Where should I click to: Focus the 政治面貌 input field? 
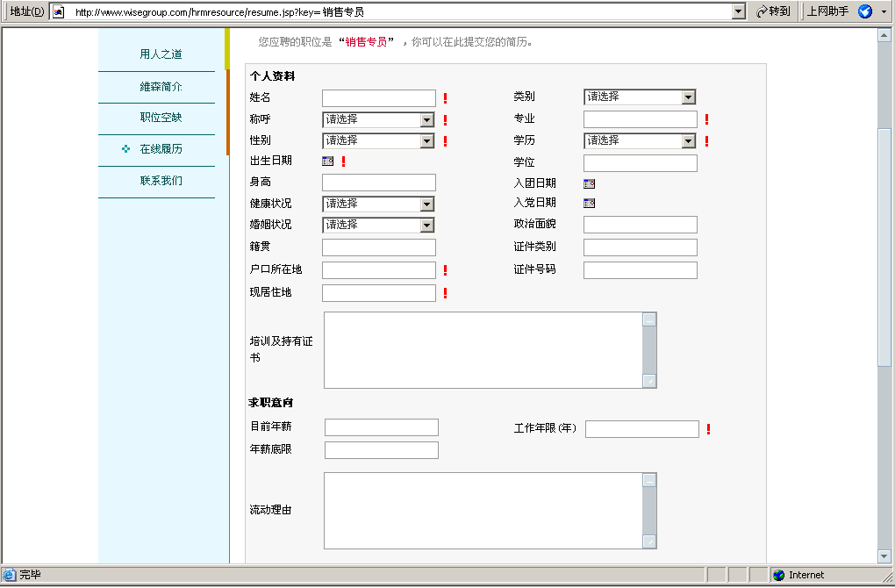[641, 225]
